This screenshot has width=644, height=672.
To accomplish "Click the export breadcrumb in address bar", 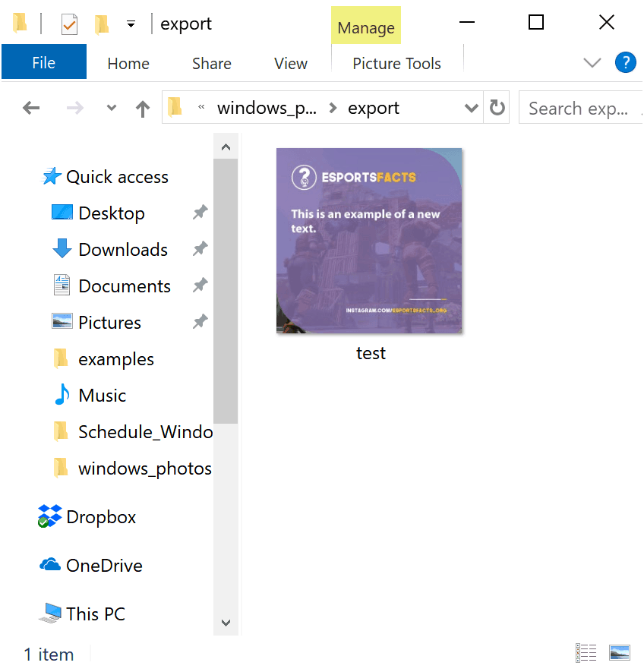I will [x=374, y=108].
